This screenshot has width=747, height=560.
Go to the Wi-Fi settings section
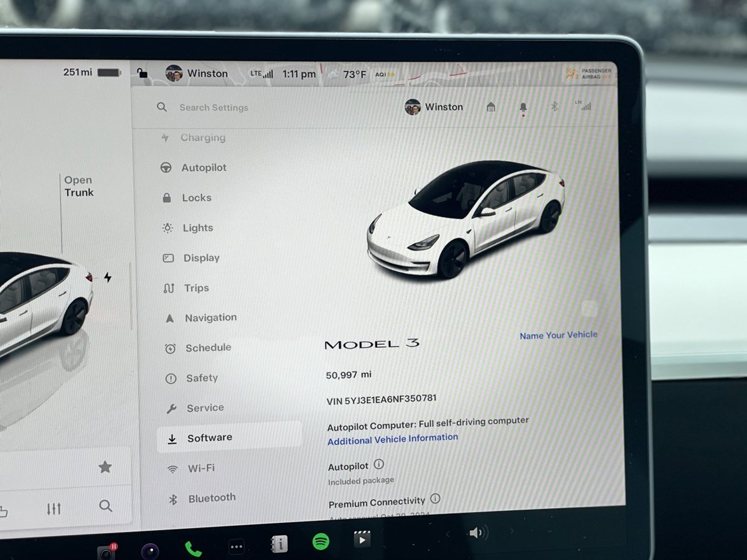[201, 469]
